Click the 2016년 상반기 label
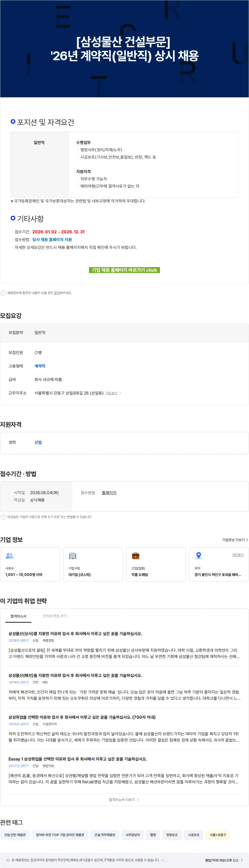This screenshot has width=249, height=868. [18, 724]
